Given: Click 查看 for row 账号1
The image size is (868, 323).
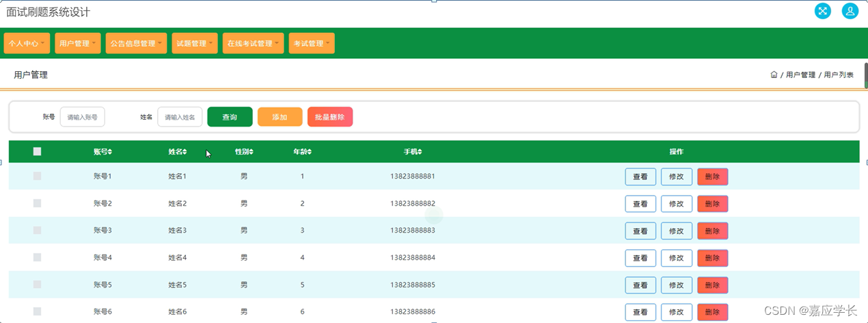Looking at the screenshot, I should [640, 177].
